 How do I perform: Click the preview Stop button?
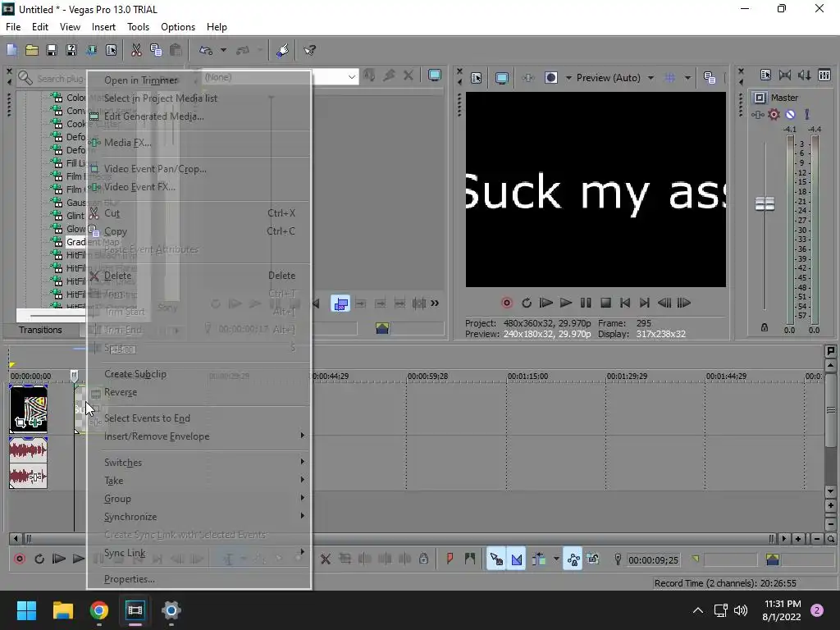pyautogui.click(x=605, y=304)
